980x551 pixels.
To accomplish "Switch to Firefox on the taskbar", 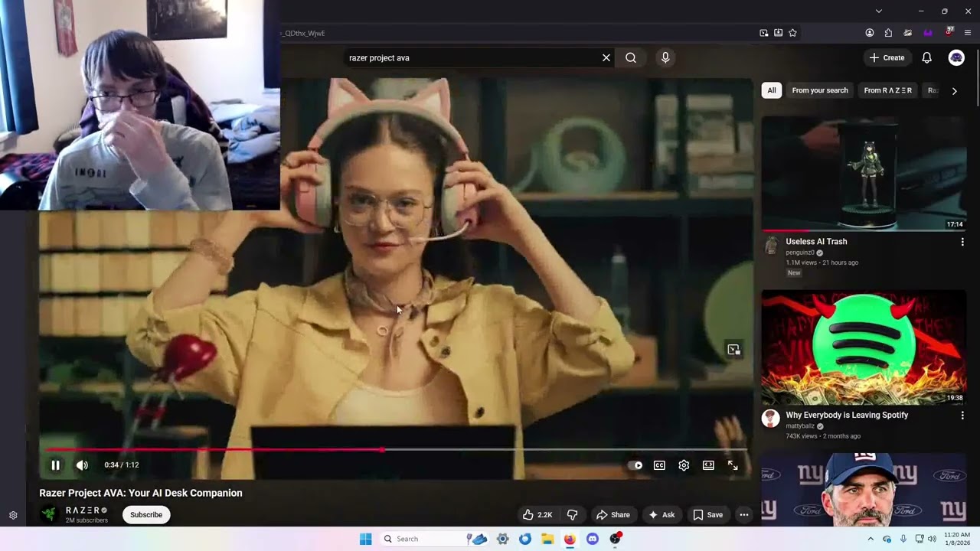I will [570, 539].
